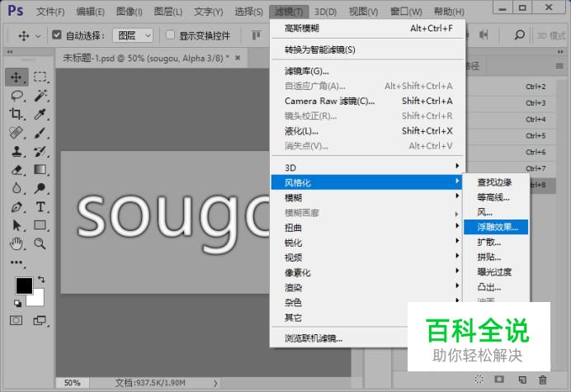Select the Path Selection tool
The height and width of the screenshot is (392, 571).
pos(17,225)
